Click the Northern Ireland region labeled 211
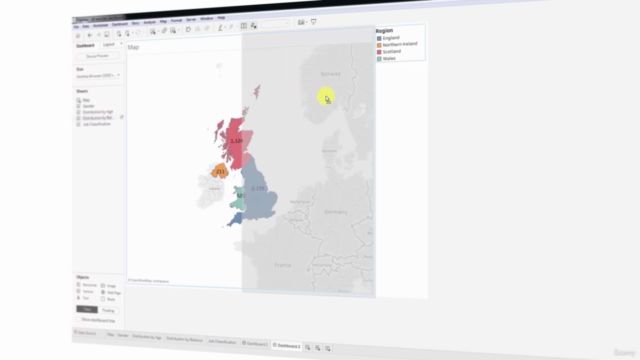The height and width of the screenshot is (360, 640). [x=220, y=171]
